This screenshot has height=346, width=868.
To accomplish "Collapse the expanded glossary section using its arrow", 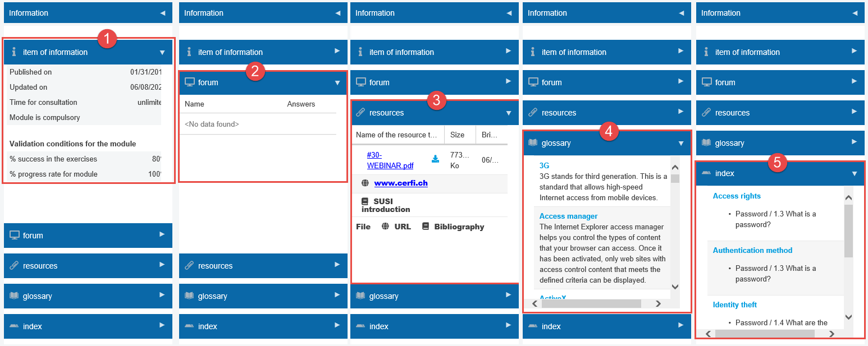I will click(x=681, y=143).
